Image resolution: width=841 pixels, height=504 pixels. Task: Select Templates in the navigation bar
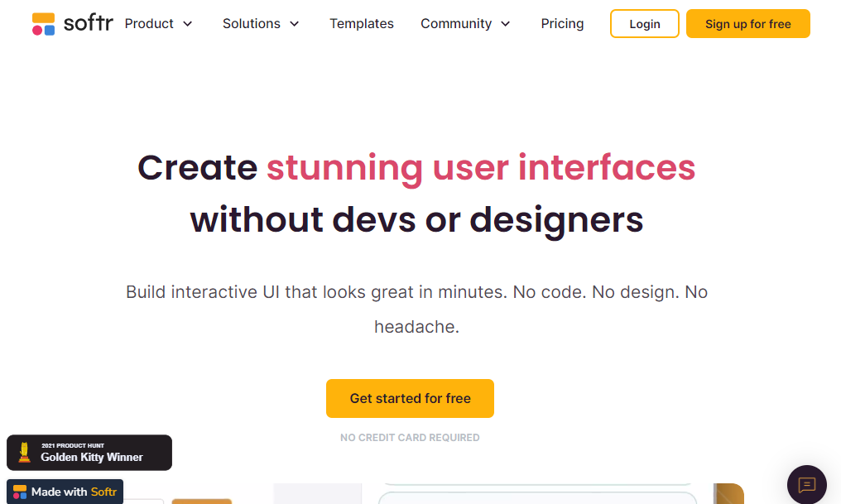(x=362, y=24)
